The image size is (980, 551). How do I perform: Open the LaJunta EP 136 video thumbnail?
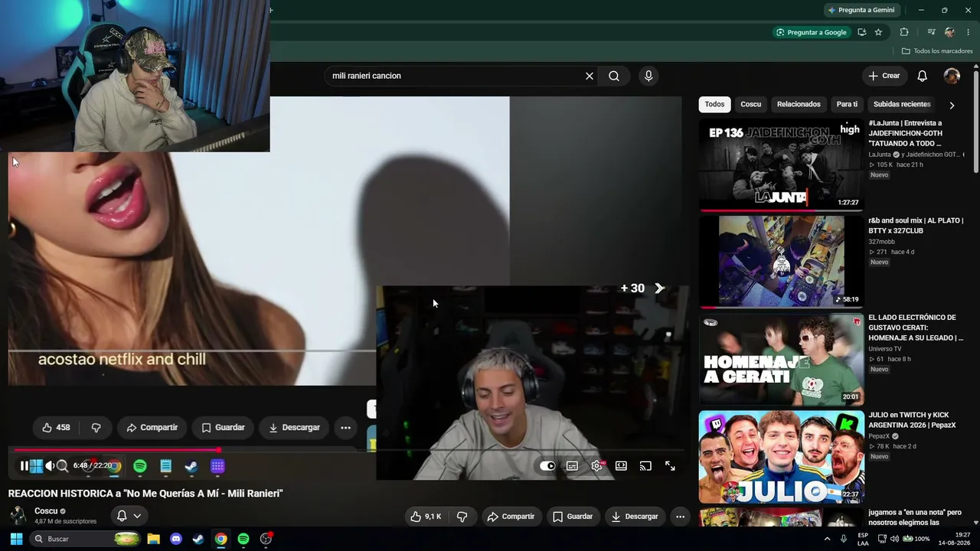(781, 165)
